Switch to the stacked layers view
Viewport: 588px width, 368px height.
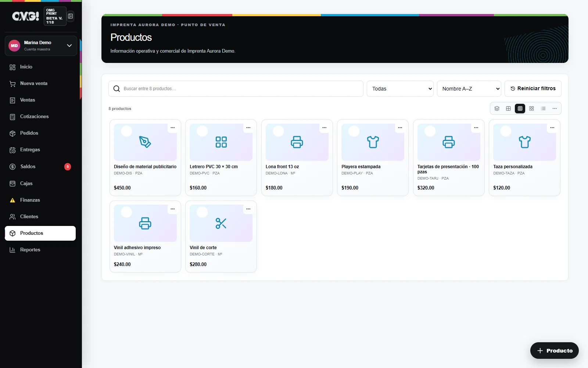coord(497,109)
